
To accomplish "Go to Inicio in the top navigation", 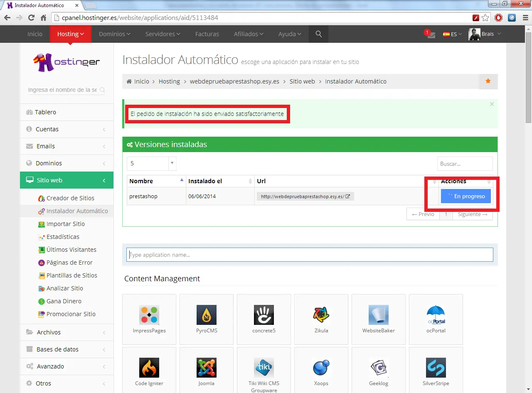I will [x=35, y=34].
